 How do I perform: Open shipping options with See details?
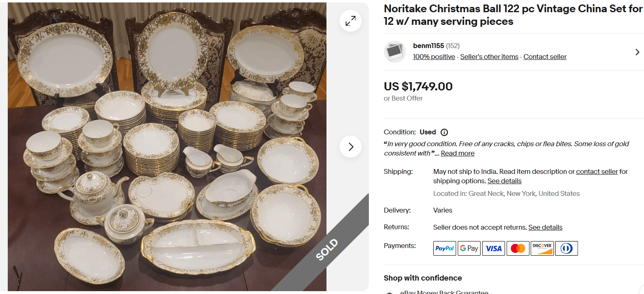pos(504,181)
